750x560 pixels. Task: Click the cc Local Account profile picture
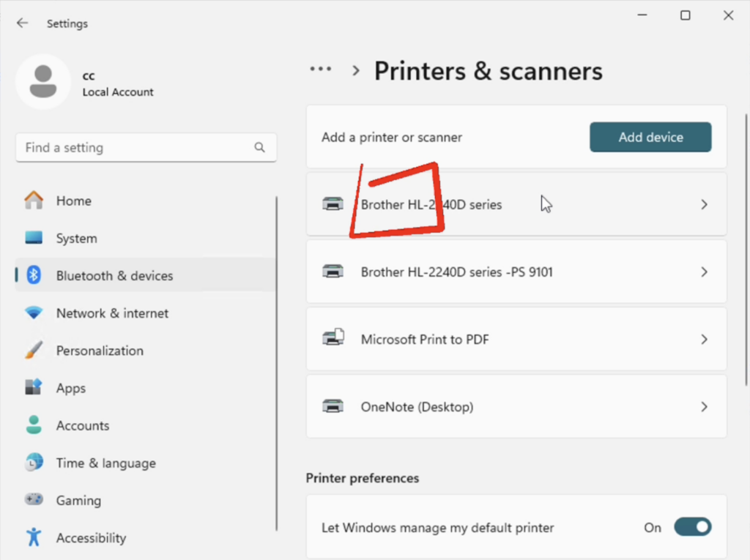pyautogui.click(x=43, y=82)
